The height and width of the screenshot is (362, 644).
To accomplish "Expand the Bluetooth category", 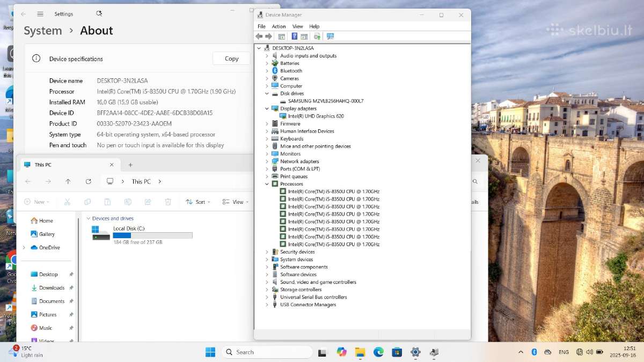I will tap(267, 71).
